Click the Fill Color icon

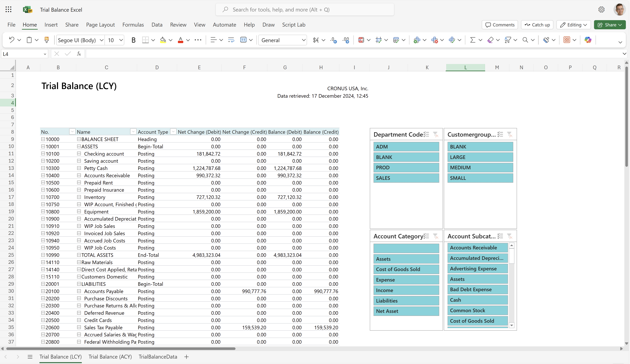click(163, 40)
